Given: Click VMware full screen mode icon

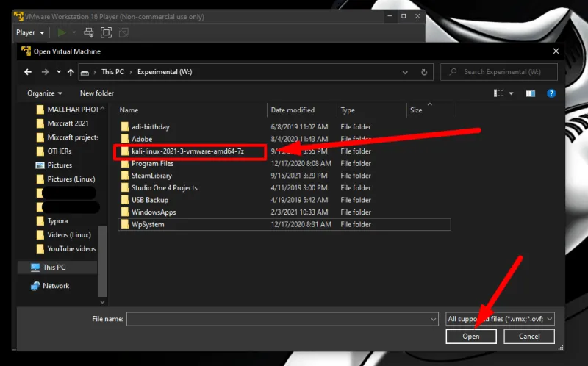Looking at the screenshot, I should (x=106, y=32).
